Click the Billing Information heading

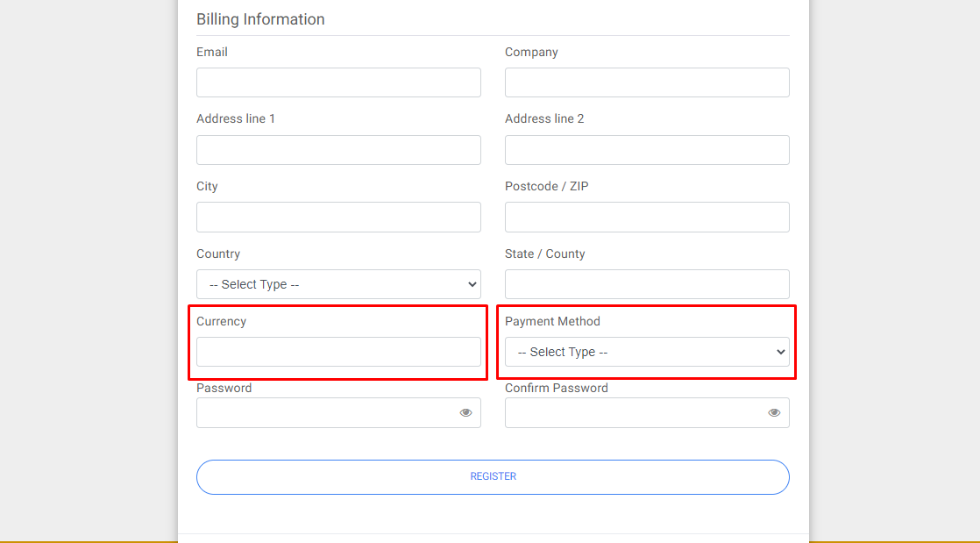[260, 19]
